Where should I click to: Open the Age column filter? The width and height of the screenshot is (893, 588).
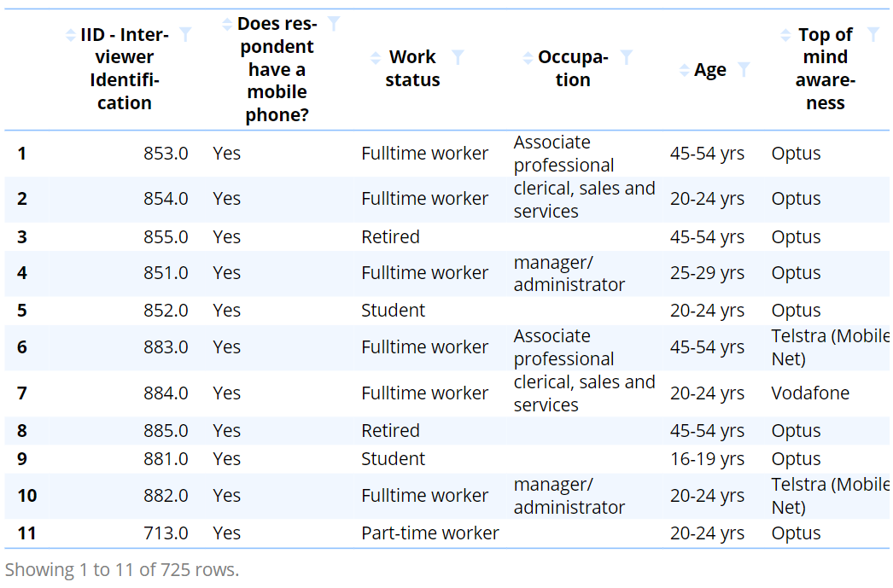click(744, 70)
